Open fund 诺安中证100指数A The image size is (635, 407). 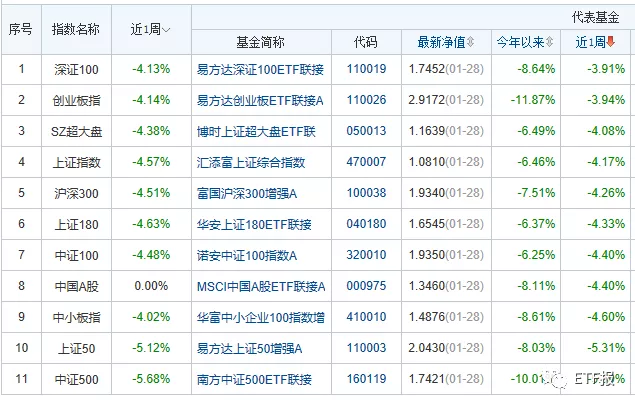[x=247, y=256]
